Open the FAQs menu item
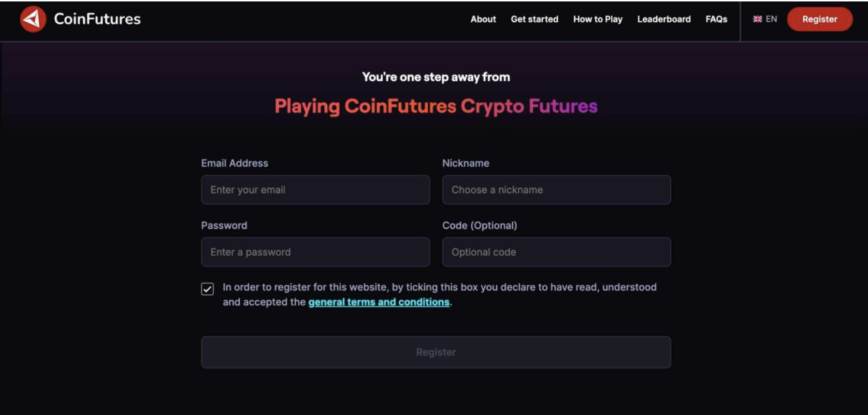The width and height of the screenshot is (868, 415). pos(716,19)
